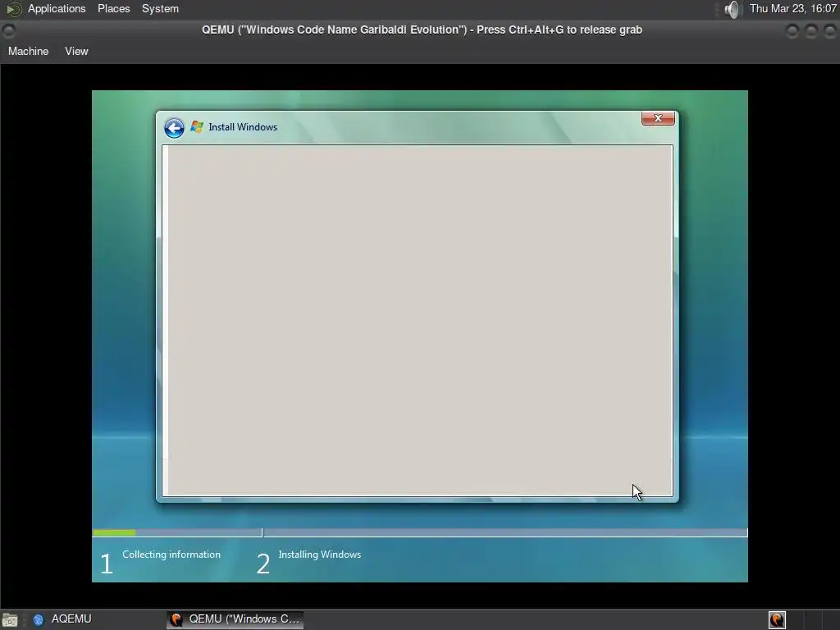The height and width of the screenshot is (630, 840).
Task: Open the View menu in QEMU
Action: (76, 52)
